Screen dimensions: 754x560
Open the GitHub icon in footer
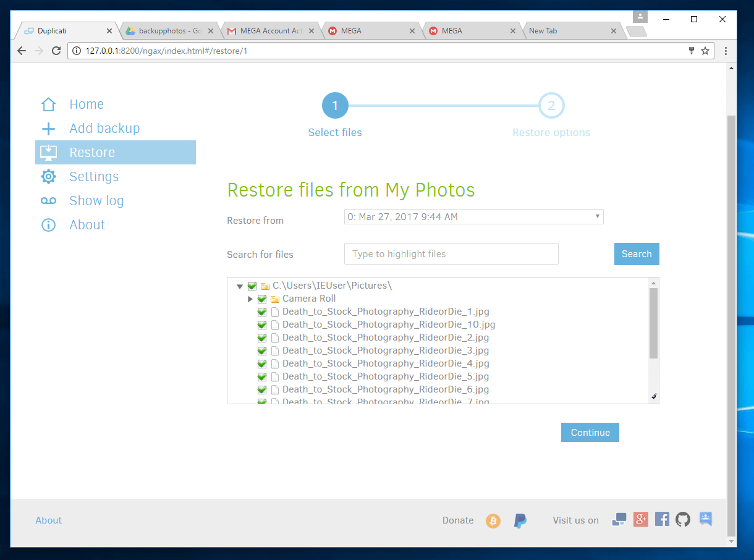pos(682,519)
